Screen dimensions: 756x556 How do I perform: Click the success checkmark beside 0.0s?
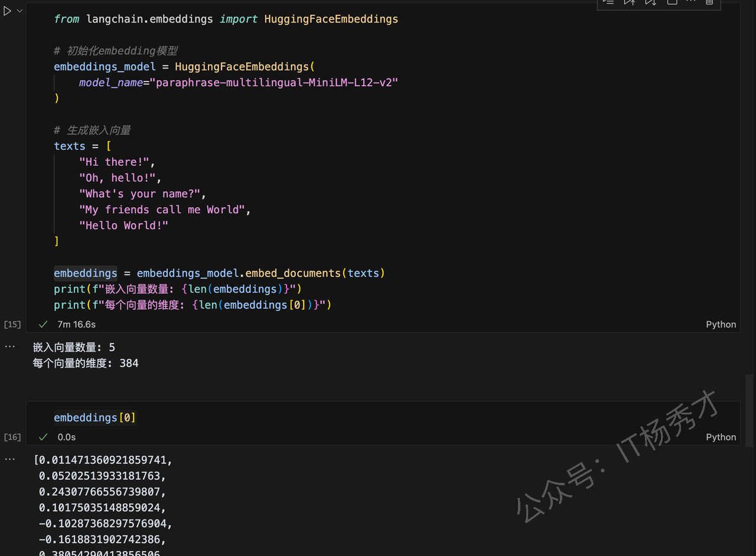43,437
